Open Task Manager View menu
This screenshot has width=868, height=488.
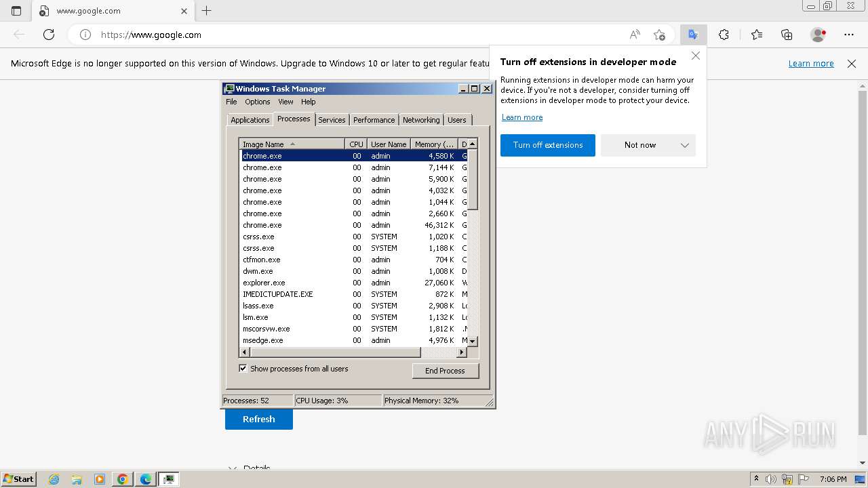pyautogui.click(x=285, y=102)
